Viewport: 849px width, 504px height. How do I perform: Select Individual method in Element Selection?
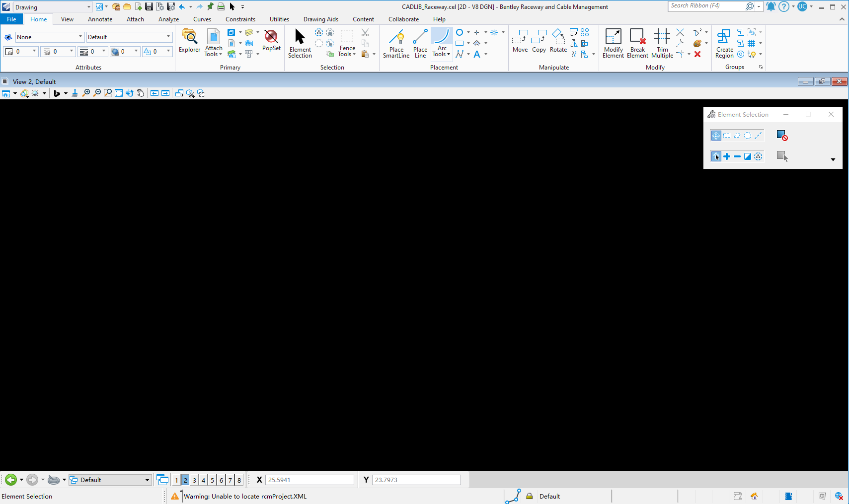coord(716,136)
